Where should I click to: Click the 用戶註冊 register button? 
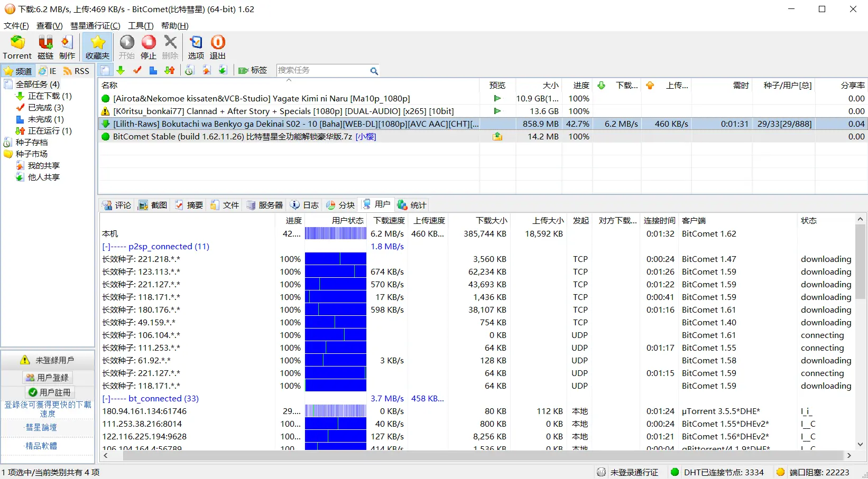[50, 392]
